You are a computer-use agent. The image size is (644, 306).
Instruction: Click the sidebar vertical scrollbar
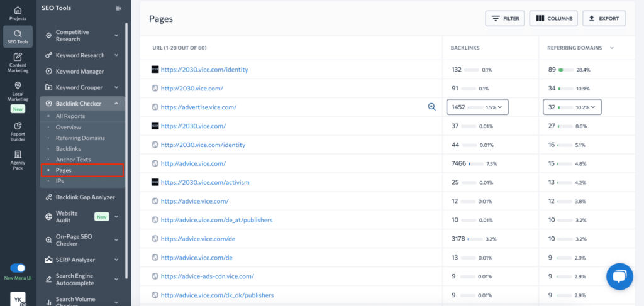coord(126,150)
